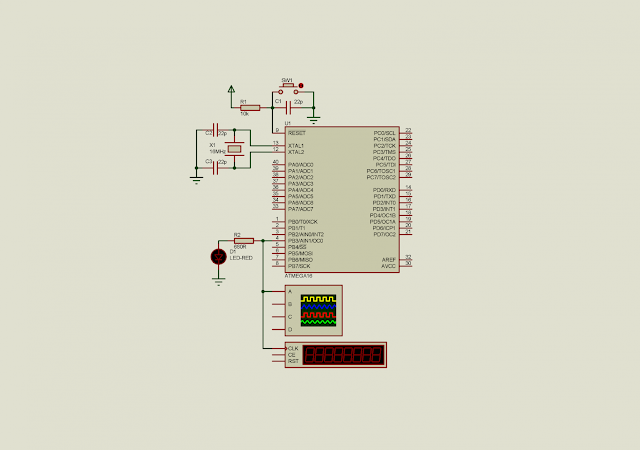Select crystal X1 16MHz
The height and width of the screenshot is (450, 640).
point(234,149)
